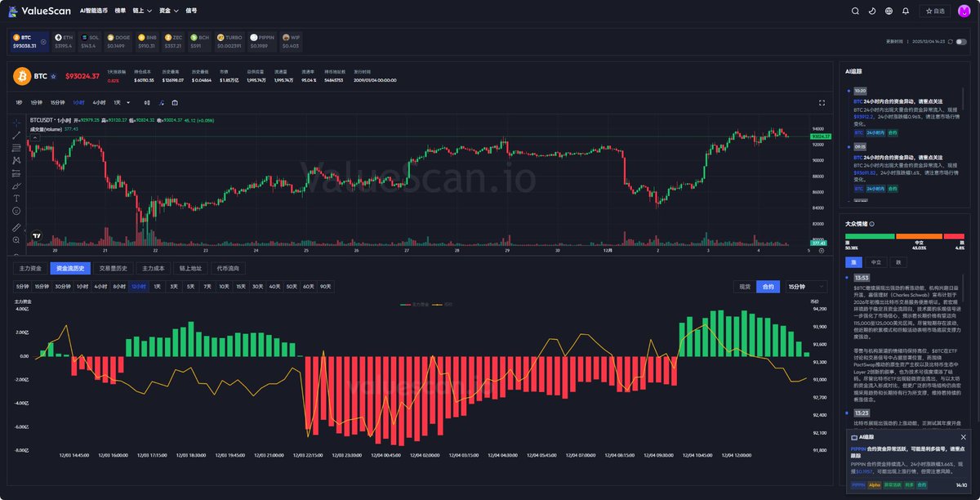Select the Fibonacci retracement tool

pyautogui.click(x=16, y=148)
